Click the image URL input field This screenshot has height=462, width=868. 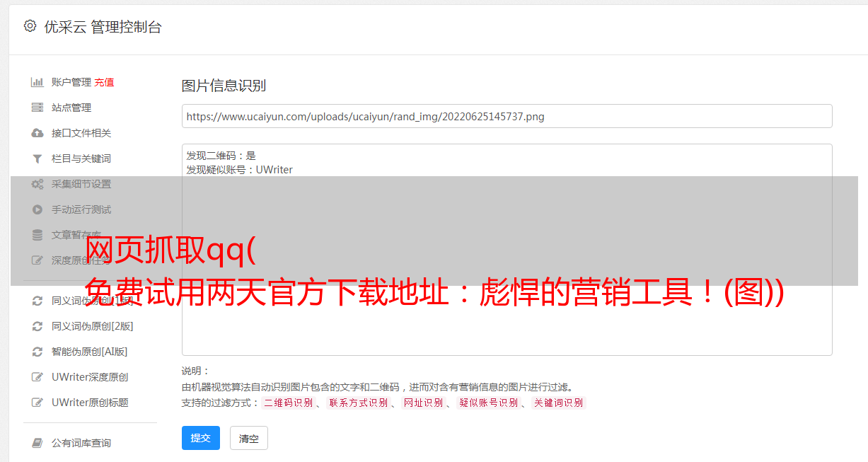pos(507,116)
